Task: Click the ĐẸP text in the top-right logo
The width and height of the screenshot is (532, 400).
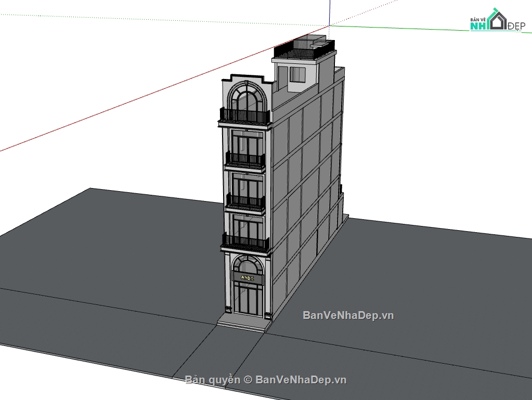Action: 516,25
